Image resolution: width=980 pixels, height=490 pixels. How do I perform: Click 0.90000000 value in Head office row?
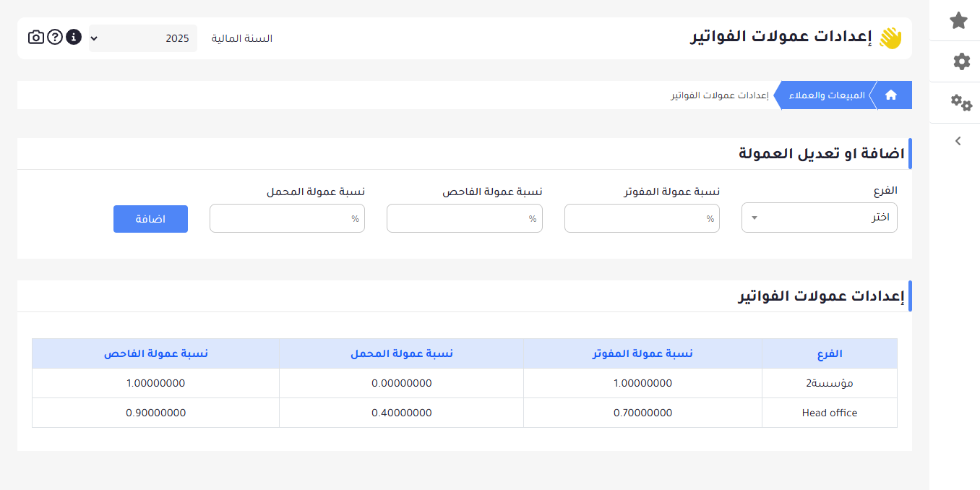pos(156,413)
